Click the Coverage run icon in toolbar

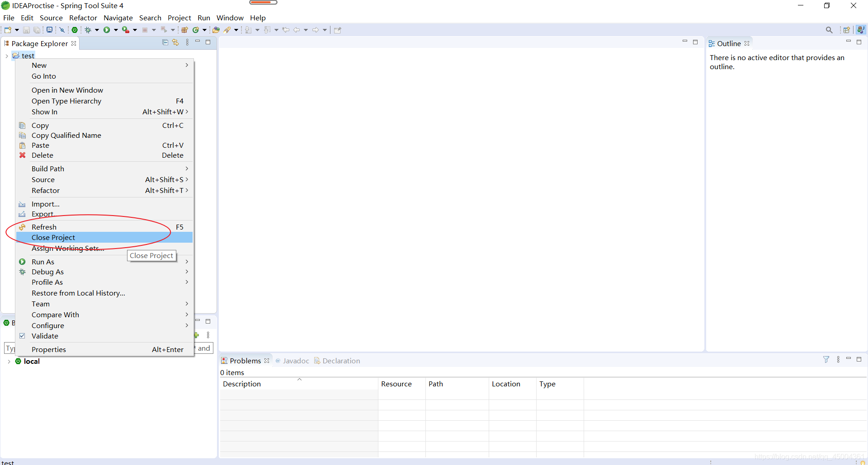tap(126, 30)
